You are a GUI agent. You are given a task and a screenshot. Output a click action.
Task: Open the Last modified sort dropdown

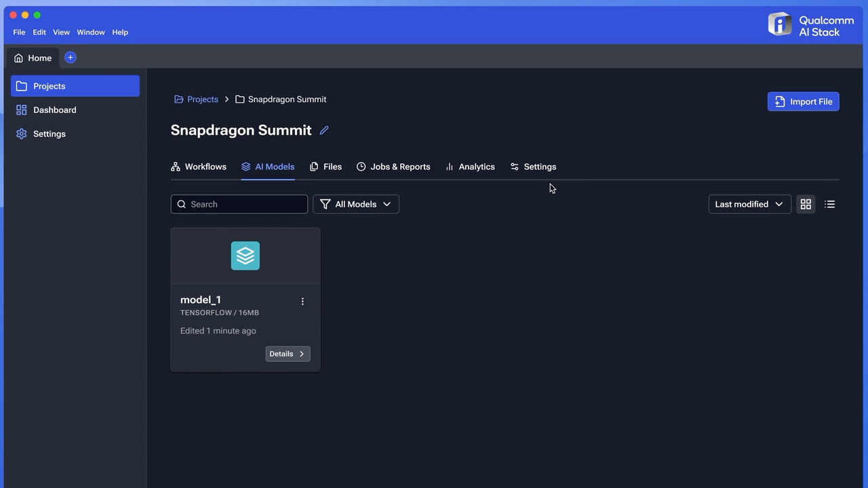[749, 204]
